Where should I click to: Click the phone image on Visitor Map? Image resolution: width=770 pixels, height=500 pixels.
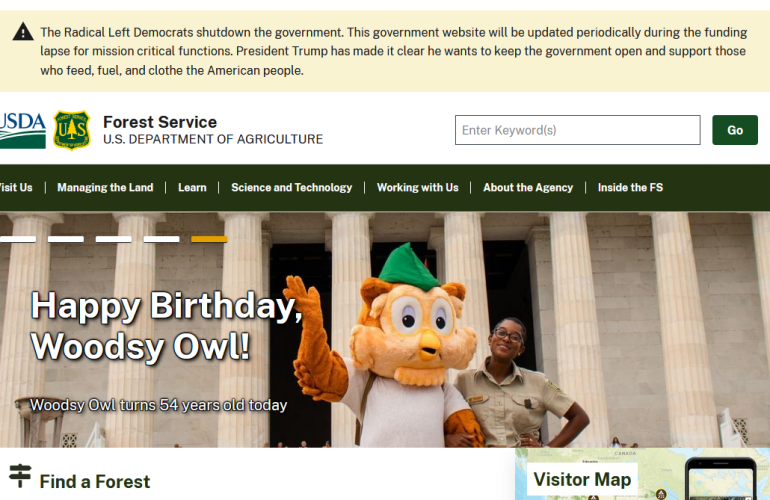click(x=720, y=479)
